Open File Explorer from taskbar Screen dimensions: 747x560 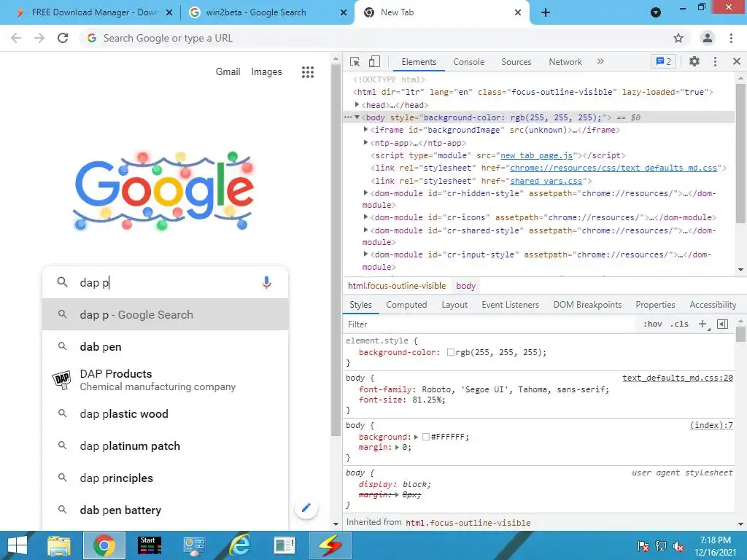pyautogui.click(x=58, y=545)
